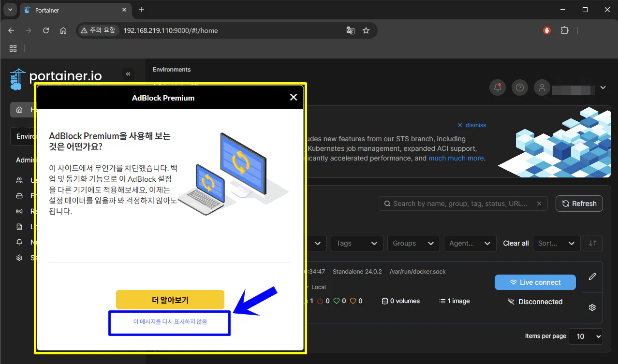Click the Registries icon in sidebar

19,211
